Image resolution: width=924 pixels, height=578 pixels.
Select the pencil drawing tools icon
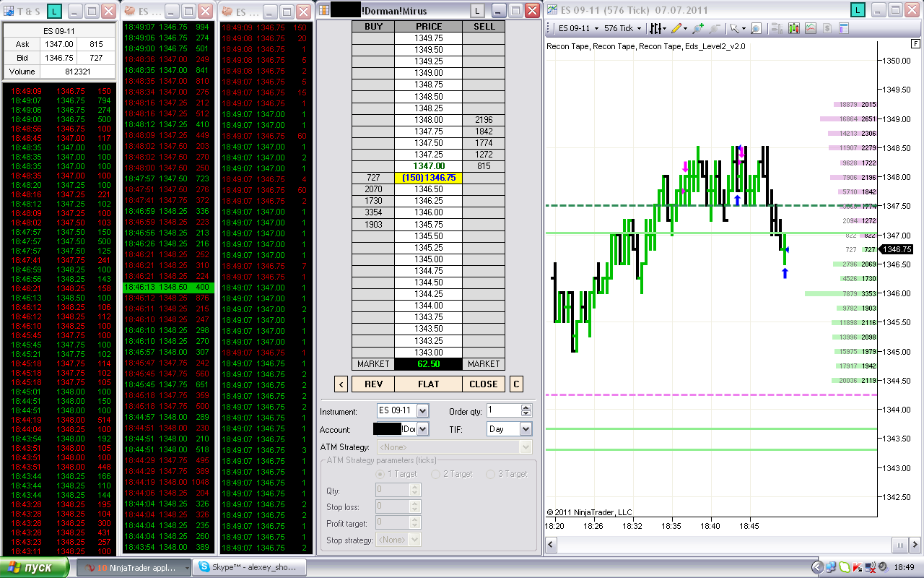pyautogui.click(x=676, y=28)
